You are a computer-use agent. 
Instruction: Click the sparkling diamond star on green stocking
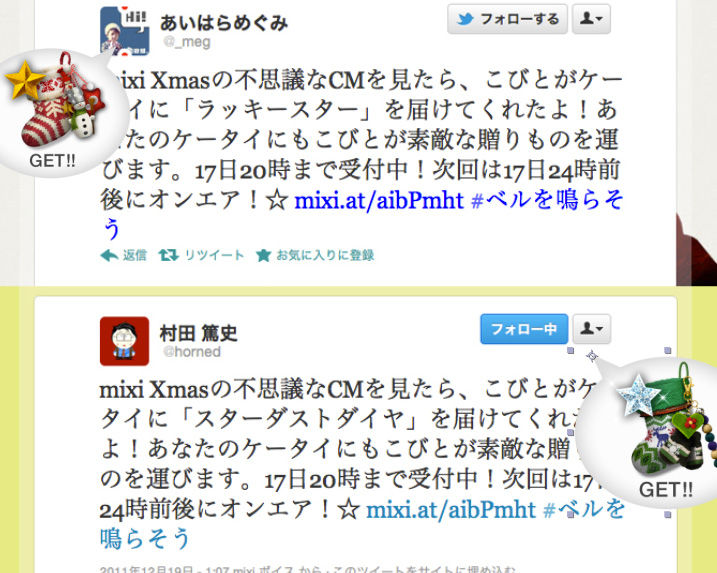[x=638, y=394]
